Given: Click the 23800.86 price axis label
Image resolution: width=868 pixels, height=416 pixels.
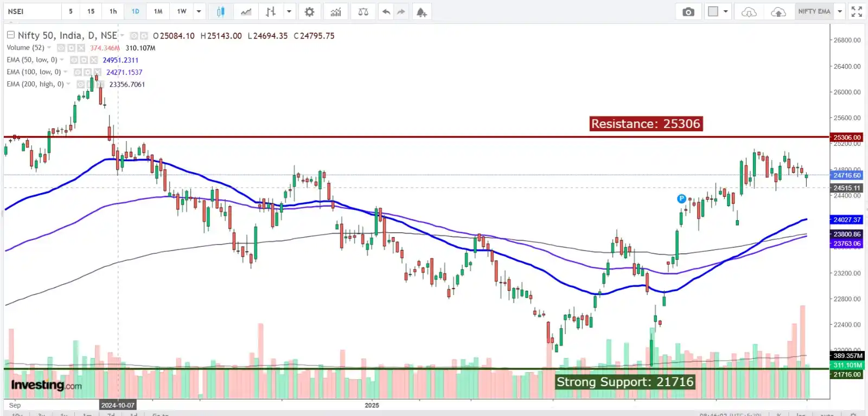Looking at the screenshot, I should point(847,234).
